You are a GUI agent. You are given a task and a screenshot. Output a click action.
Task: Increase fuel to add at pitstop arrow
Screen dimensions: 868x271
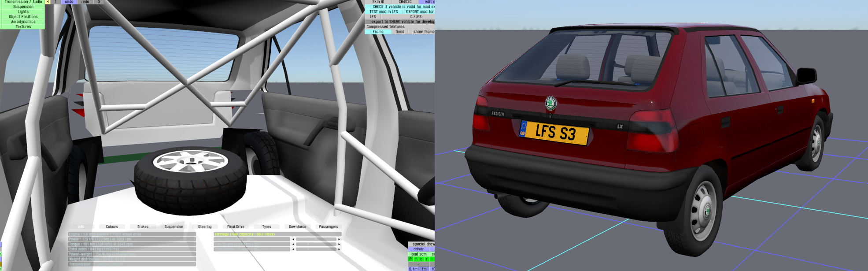point(339,244)
